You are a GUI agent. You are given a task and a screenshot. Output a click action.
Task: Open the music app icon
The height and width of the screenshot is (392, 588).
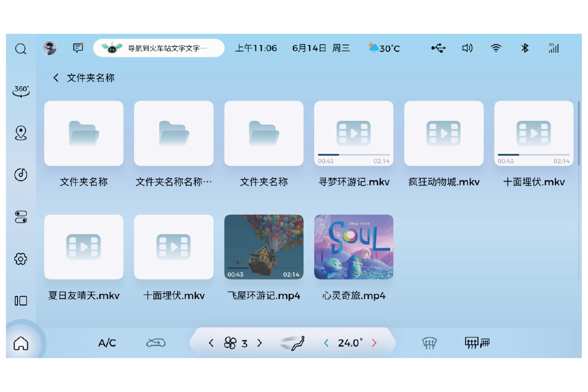pyautogui.click(x=21, y=174)
